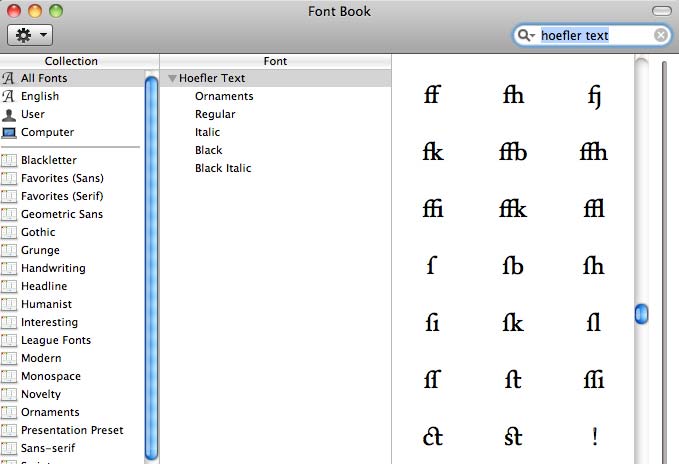
Task: Click the toolbar toggle pill button
Action: (662, 11)
